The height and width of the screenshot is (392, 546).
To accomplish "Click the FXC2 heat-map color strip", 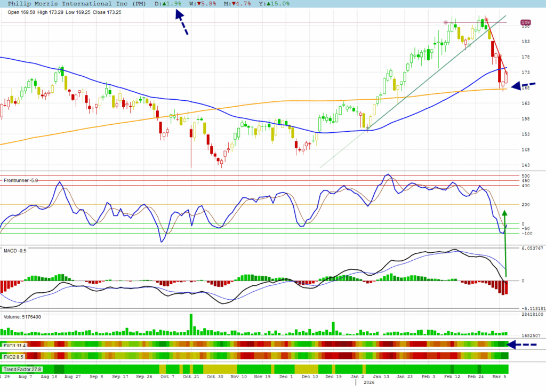I will coord(267,356).
